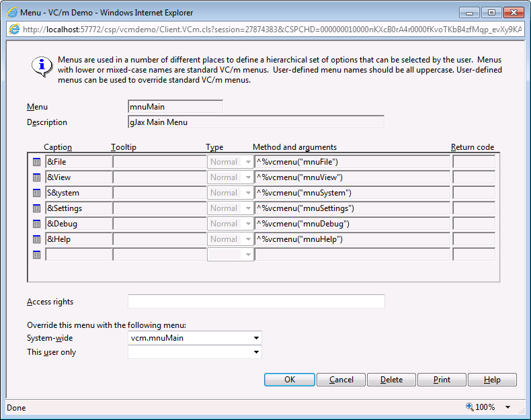Click the Cancel button
The height and width of the screenshot is (420, 531).
pos(341,380)
